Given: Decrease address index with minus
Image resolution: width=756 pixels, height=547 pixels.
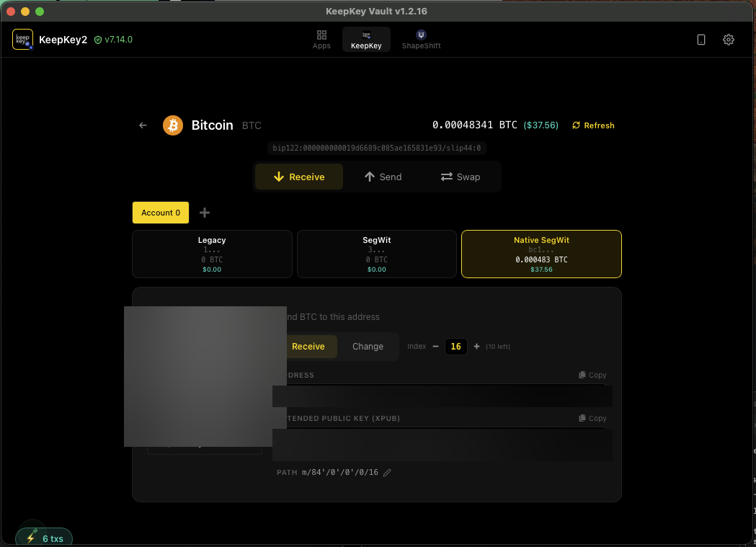Looking at the screenshot, I should click(x=435, y=347).
